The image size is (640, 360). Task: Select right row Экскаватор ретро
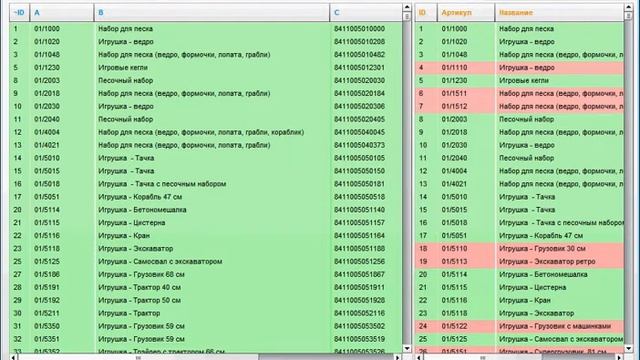520,261
